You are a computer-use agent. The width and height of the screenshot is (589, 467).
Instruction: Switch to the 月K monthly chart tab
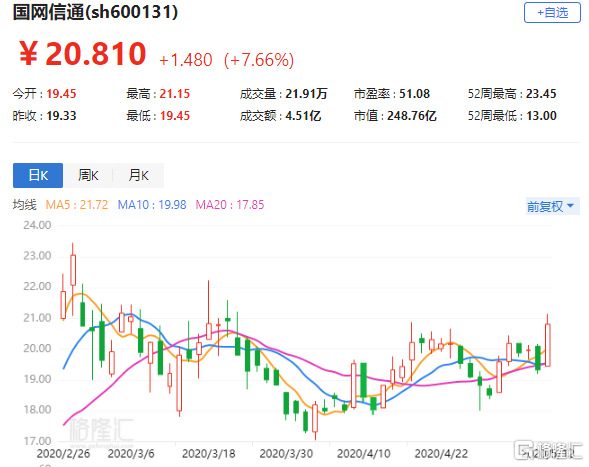click(x=138, y=175)
